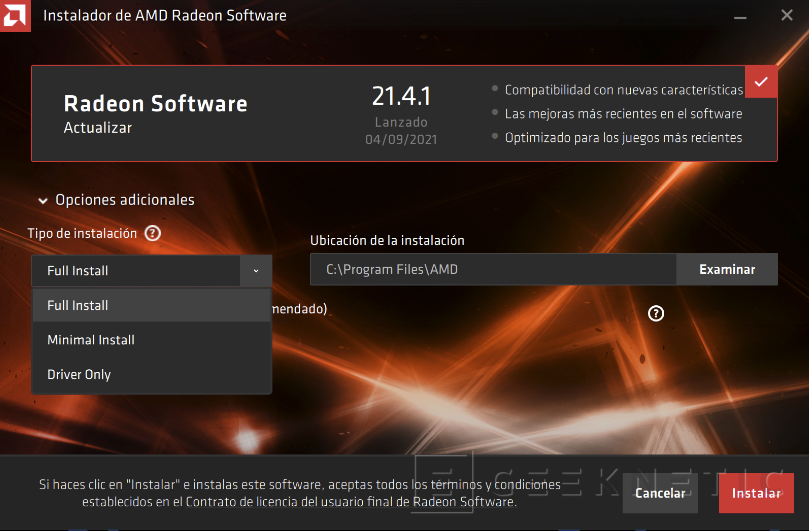Open help icon beside Tipo de instalación

[152, 233]
